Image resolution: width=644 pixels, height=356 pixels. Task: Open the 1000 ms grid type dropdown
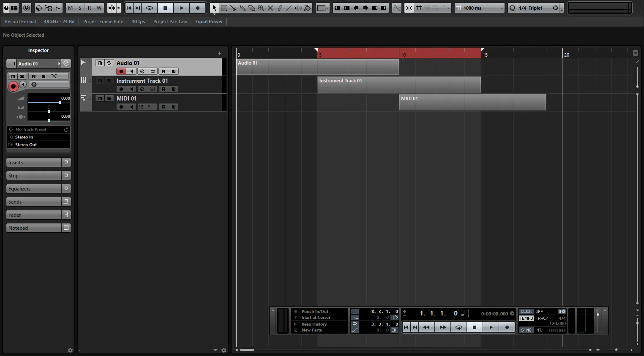tap(480, 8)
